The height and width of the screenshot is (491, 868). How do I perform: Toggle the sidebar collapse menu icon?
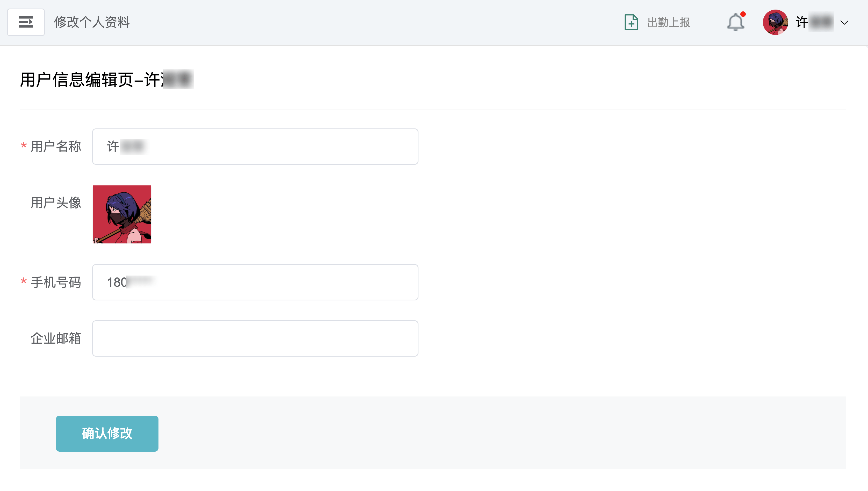tap(26, 22)
